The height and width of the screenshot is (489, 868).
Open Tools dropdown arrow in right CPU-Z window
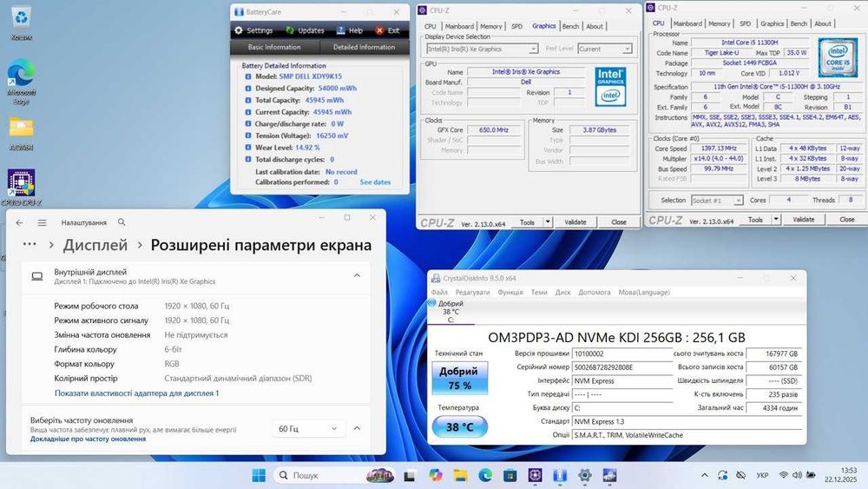(775, 219)
